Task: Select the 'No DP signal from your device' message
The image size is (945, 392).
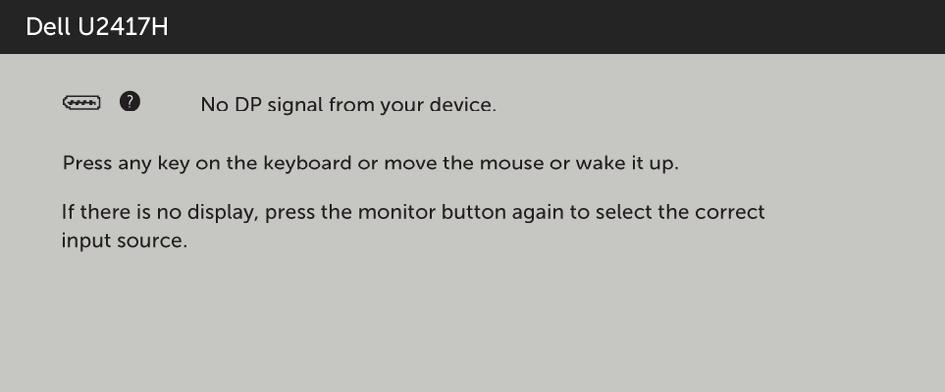Action: [x=348, y=104]
